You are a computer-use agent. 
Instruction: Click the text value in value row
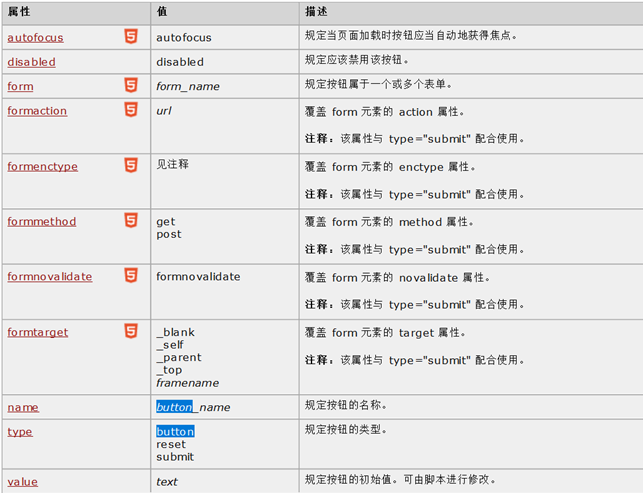[x=167, y=482]
